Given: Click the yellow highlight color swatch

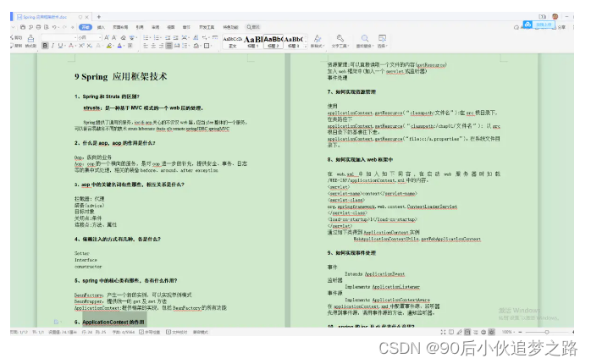Looking at the screenshot, I should pyautogui.click(x=109, y=46).
